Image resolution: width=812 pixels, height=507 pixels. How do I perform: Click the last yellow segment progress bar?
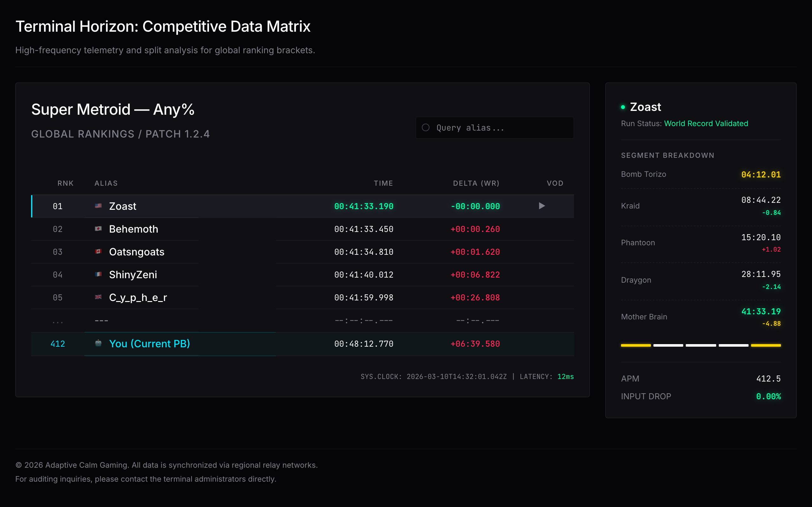click(x=766, y=345)
